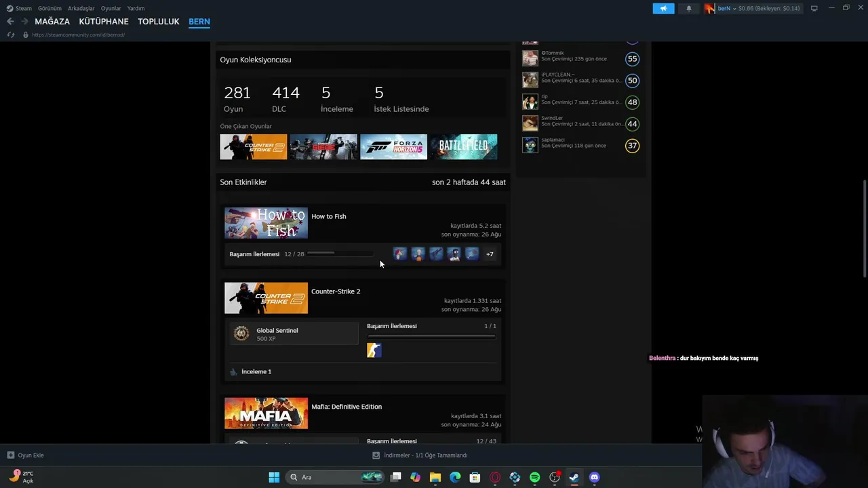Click the second How to Fish achievement icon
Viewport: 868px width, 488px height.
pos(418,254)
